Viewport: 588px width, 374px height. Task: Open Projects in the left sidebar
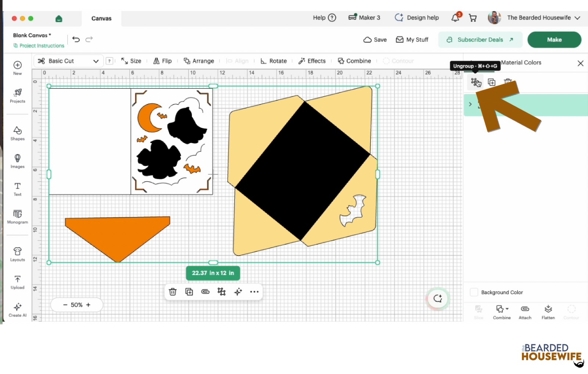click(18, 96)
